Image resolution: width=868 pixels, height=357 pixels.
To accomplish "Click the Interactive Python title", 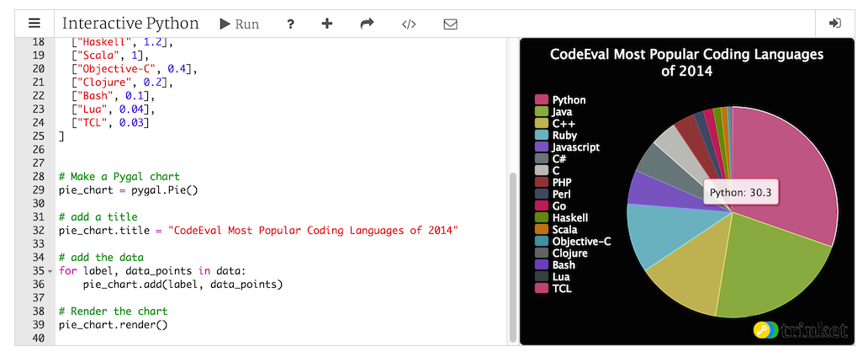I will [x=130, y=24].
